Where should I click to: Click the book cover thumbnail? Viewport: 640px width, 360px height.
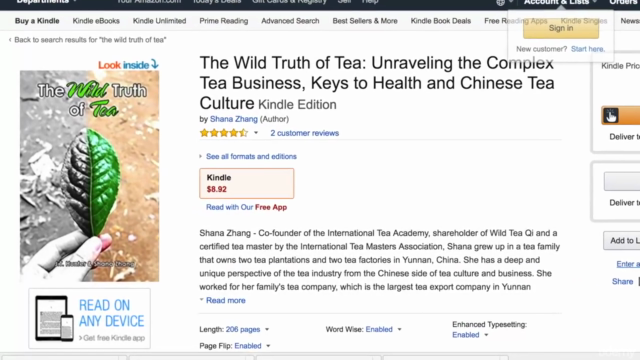(89, 176)
